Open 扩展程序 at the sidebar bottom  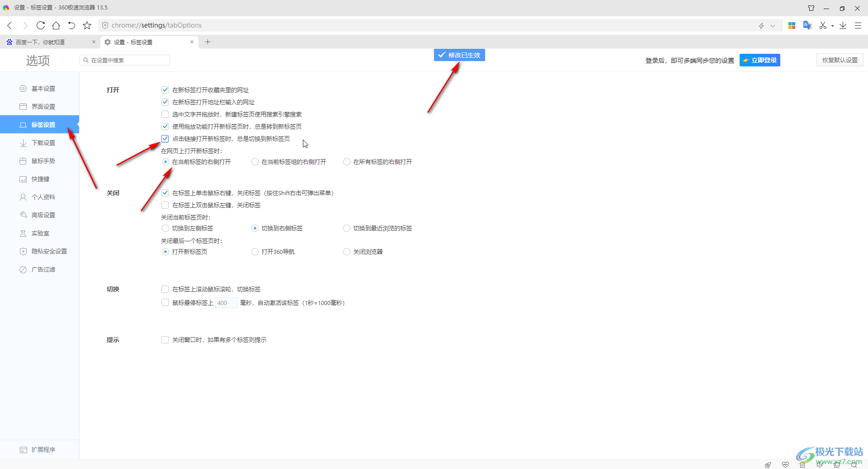click(x=39, y=450)
